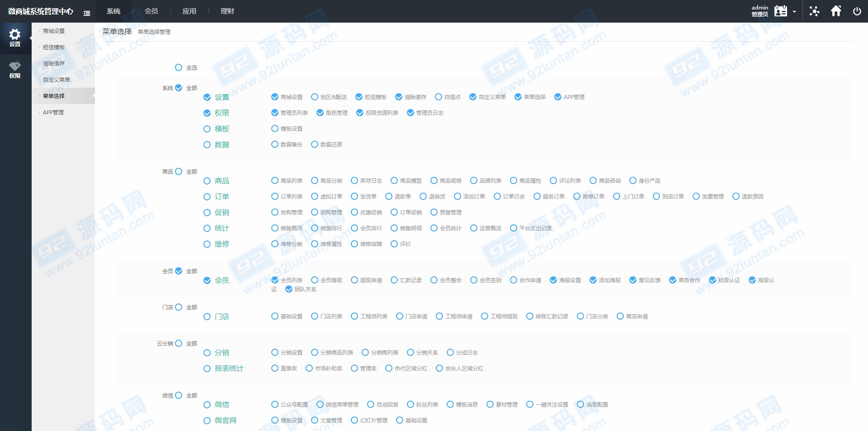The image size is (868, 431).
Task: Click the admin profile card icon
Action: point(780,11)
